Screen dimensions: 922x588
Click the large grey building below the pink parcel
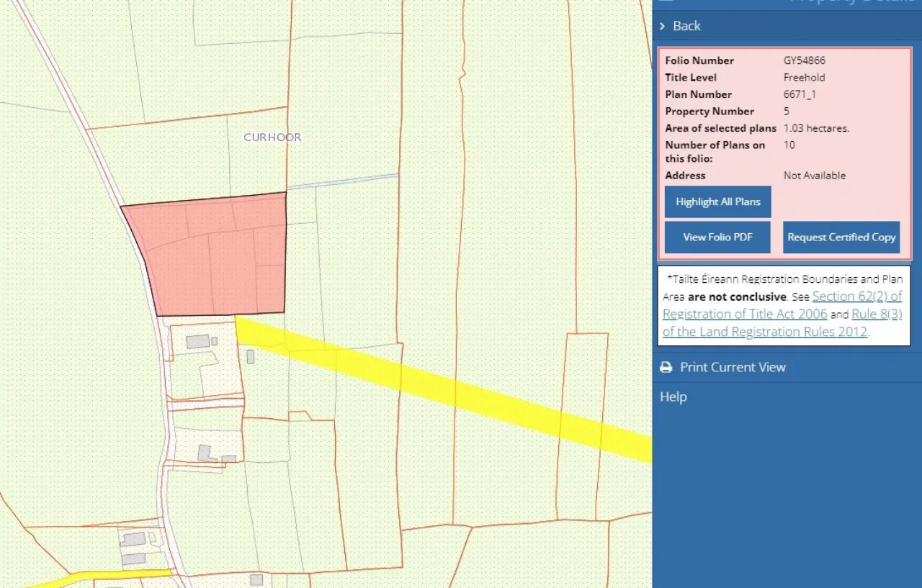click(197, 341)
